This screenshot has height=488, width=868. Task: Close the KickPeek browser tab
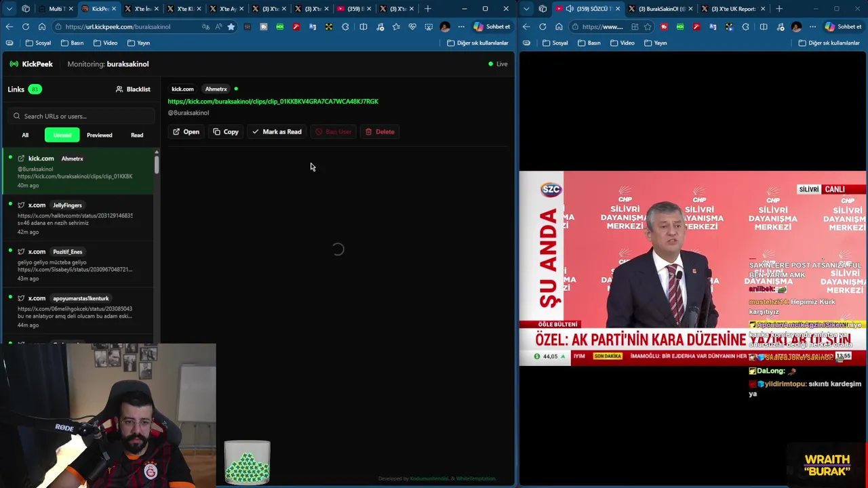114,9
